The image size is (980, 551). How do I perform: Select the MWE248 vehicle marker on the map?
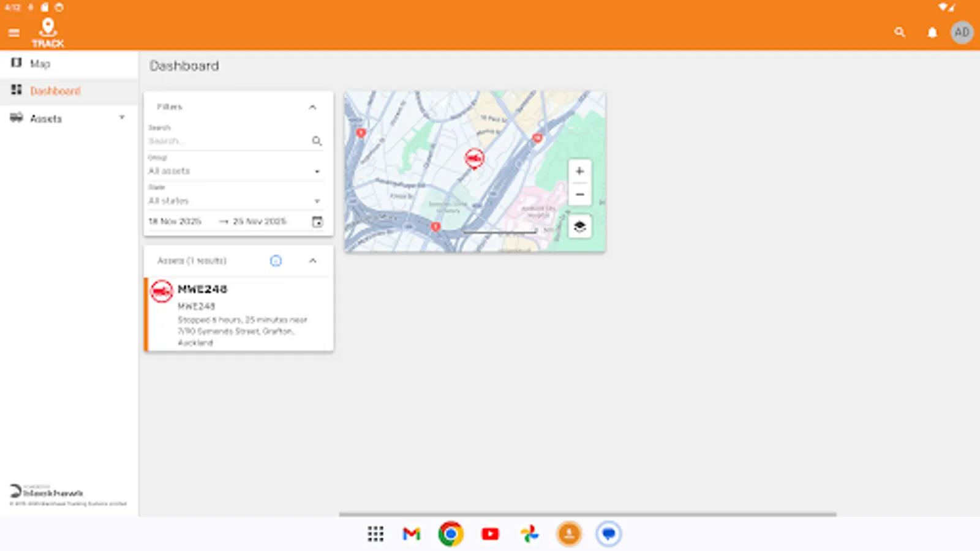pos(474,157)
